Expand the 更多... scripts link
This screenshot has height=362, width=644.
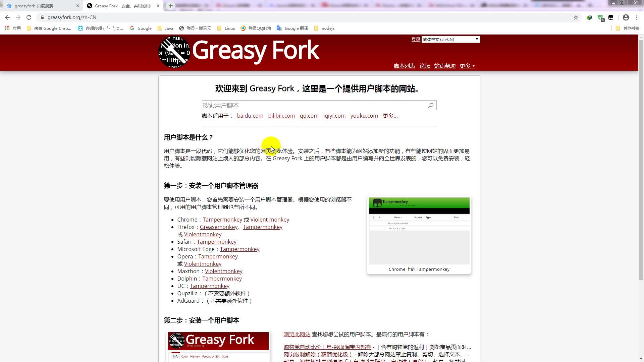[390, 115]
